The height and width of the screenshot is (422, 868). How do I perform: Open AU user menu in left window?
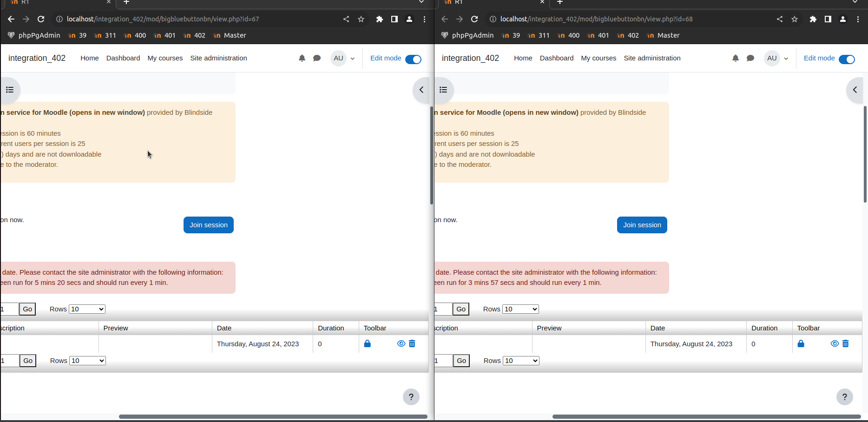click(343, 58)
